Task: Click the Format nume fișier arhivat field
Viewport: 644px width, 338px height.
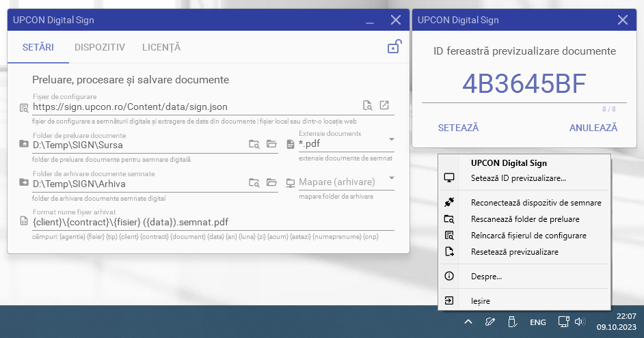Action: coord(213,222)
